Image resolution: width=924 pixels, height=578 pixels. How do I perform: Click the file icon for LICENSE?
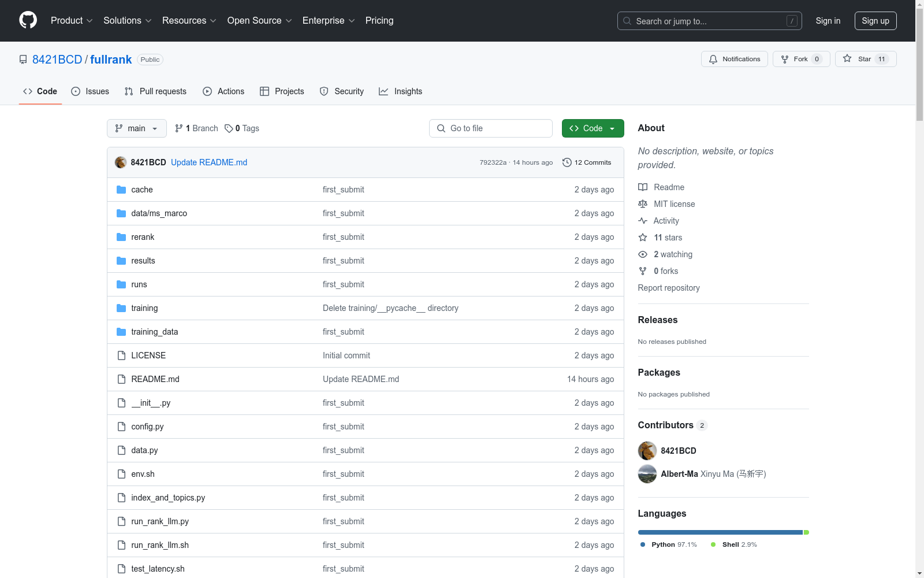pyautogui.click(x=121, y=355)
